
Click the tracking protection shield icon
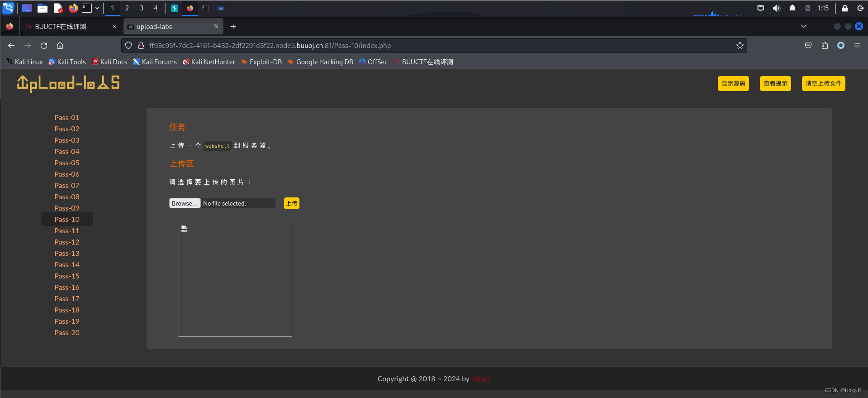tap(128, 45)
